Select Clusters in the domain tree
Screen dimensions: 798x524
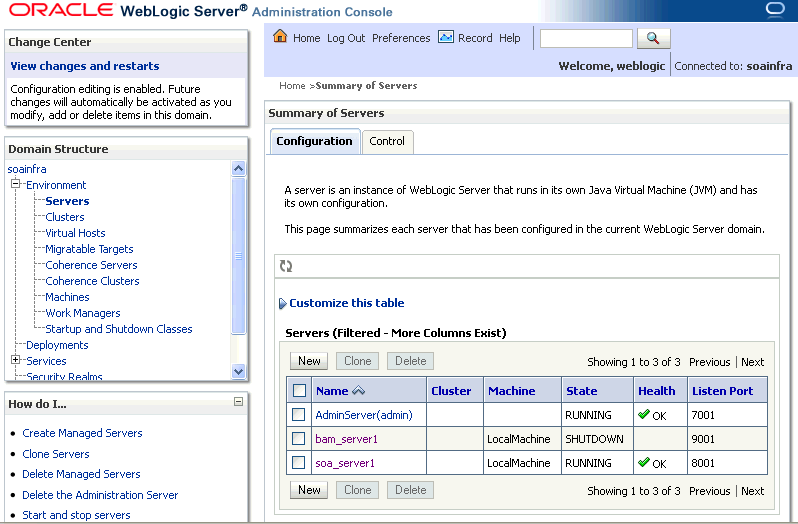65,217
